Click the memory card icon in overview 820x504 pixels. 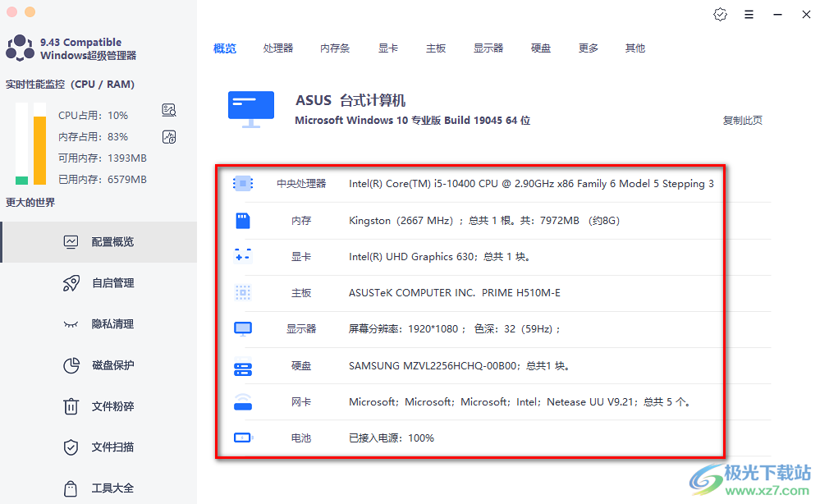242,220
